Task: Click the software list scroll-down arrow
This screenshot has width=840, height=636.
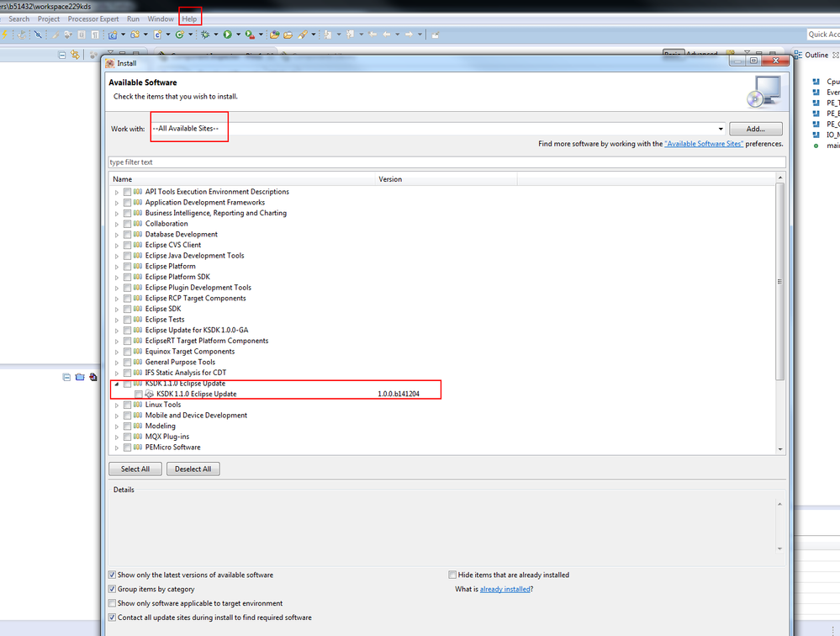Action: [x=780, y=449]
